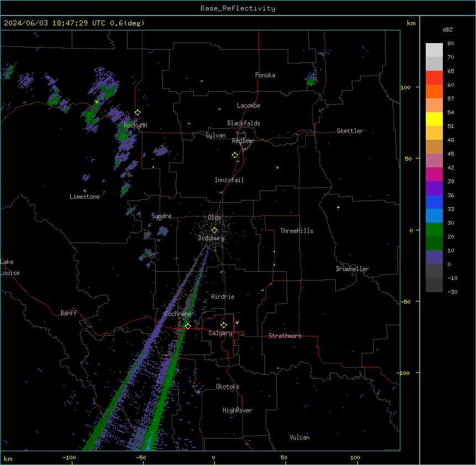Viewport: 476px width, 465px height.
Task: Click the Airdrie label
Action: click(223, 297)
